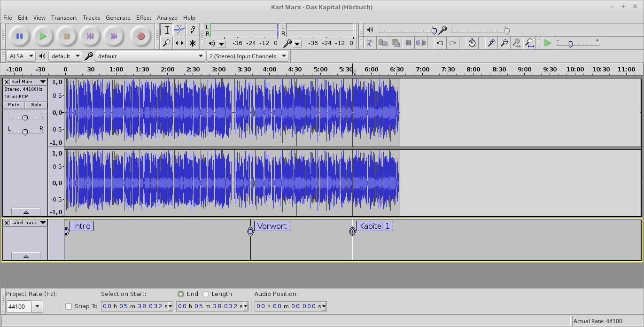The height and width of the screenshot is (327, 644).
Task: Choose the Time Shift tool
Action: 179,43
